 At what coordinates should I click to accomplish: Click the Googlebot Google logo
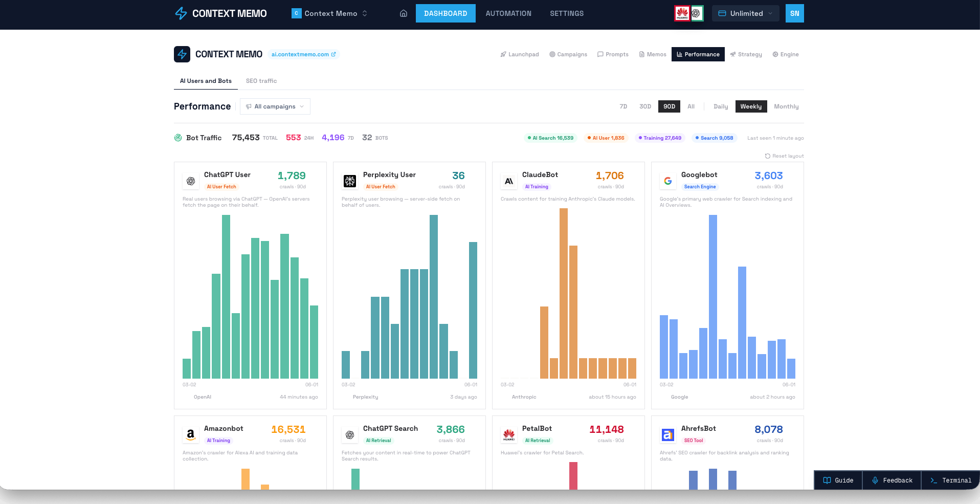tap(668, 181)
